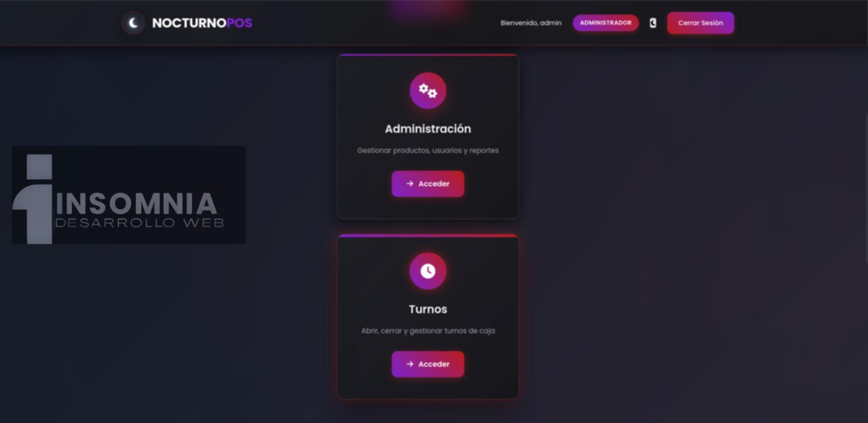Viewport: 868px width, 423px height.
Task: Click the purple POS part of the logo
Action: click(239, 23)
